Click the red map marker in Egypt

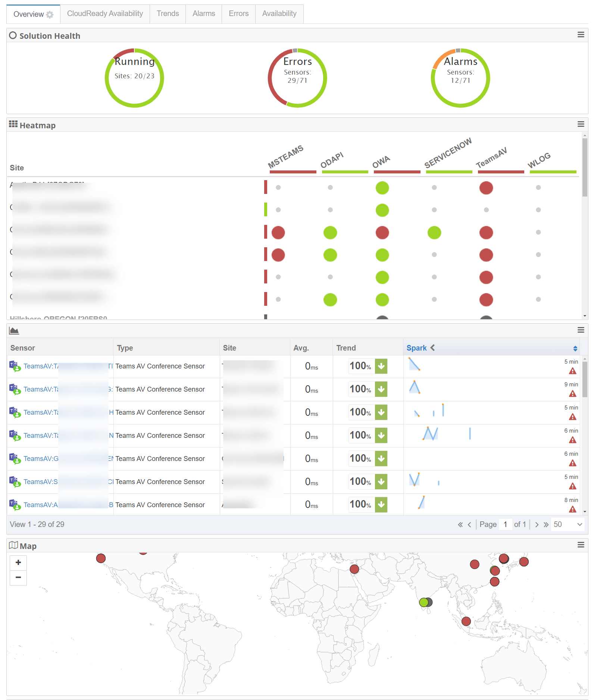pos(354,569)
